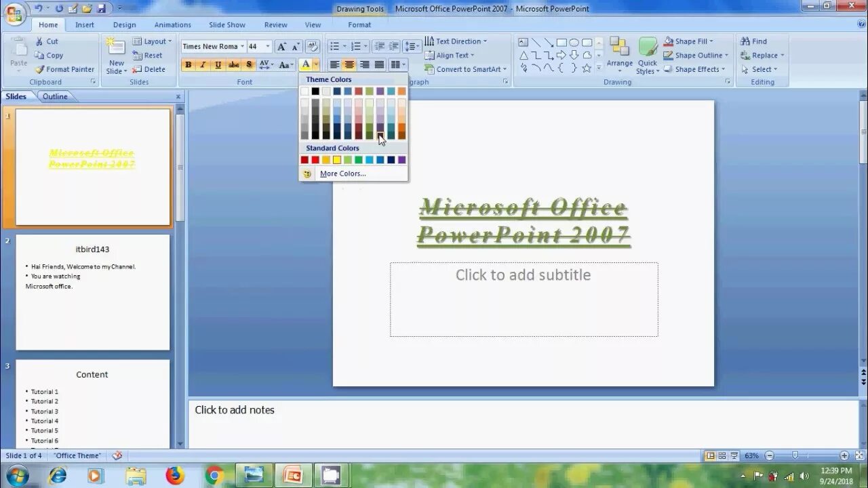Click the Increase List Level icon
Viewport: 868px width, 488px height.
[393, 46]
